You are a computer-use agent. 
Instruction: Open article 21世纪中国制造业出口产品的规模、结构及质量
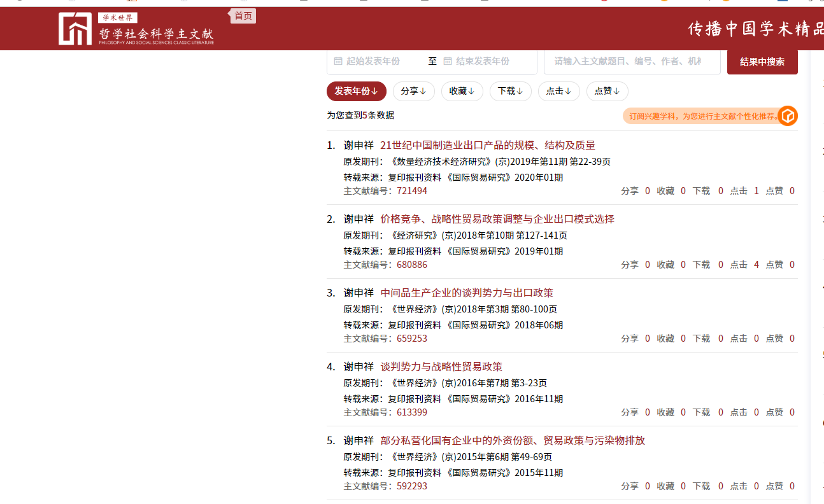tap(487, 145)
